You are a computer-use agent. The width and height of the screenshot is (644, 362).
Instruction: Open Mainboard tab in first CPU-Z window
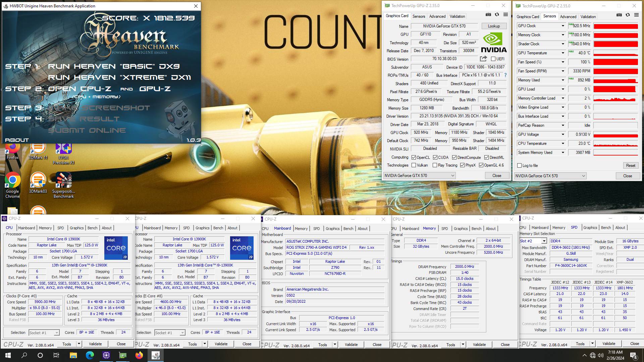[26, 228]
